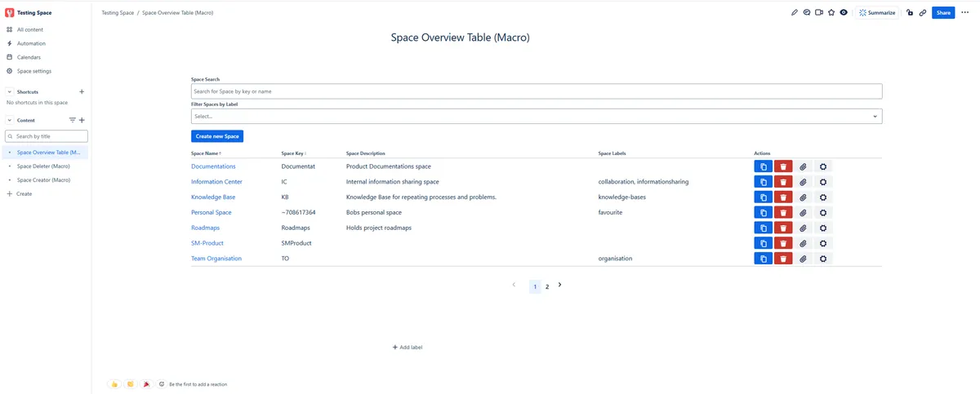Delete the Knowledge Base space

783,197
